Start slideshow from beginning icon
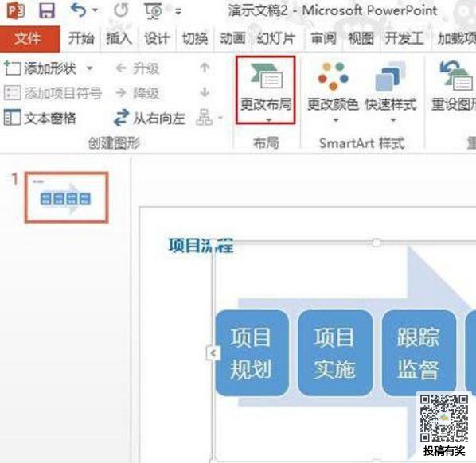The height and width of the screenshot is (463, 476). pyautogui.click(x=154, y=11)
